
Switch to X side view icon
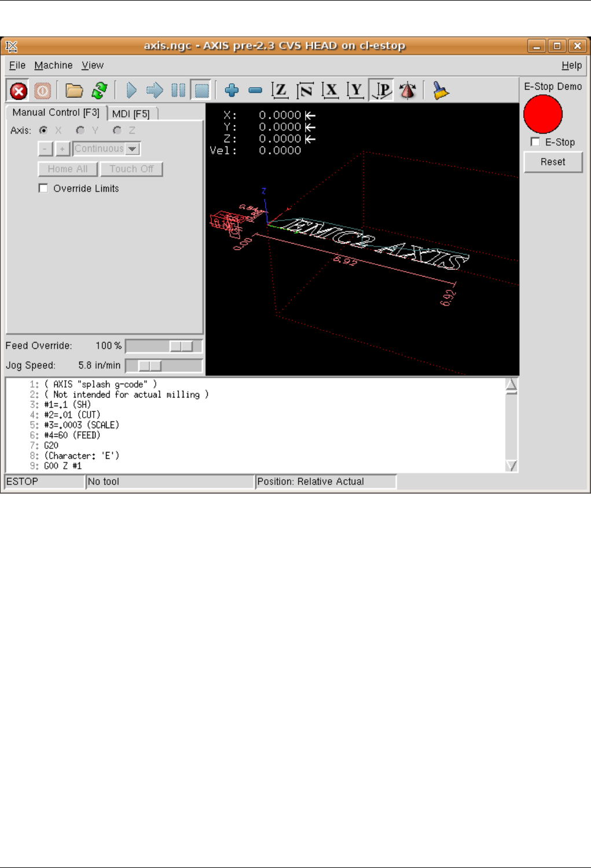[x=330, y=90]
